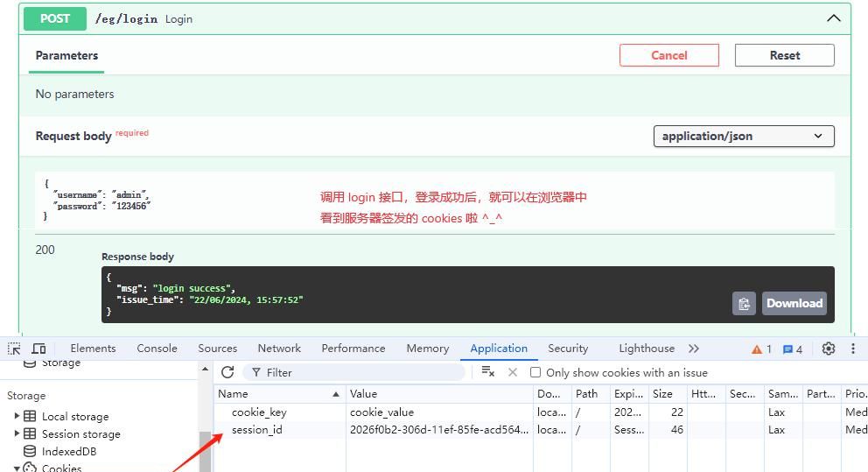
Task: Refresh the cookies table
Action: click(227, 372)
